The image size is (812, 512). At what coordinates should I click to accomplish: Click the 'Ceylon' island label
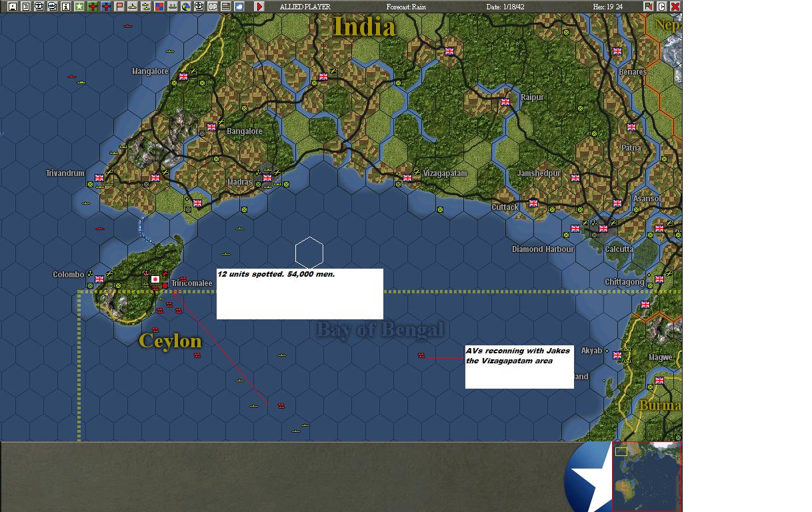tap(170, 341)
